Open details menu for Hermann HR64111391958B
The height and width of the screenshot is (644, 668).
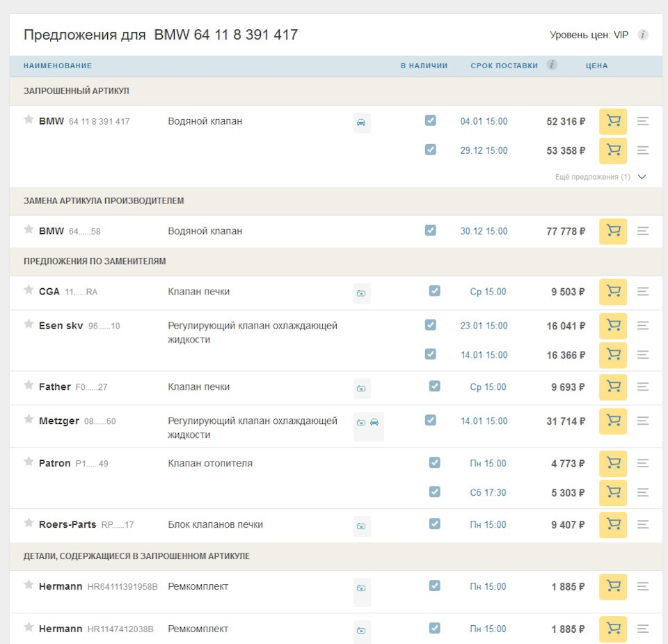coord(643,586)
